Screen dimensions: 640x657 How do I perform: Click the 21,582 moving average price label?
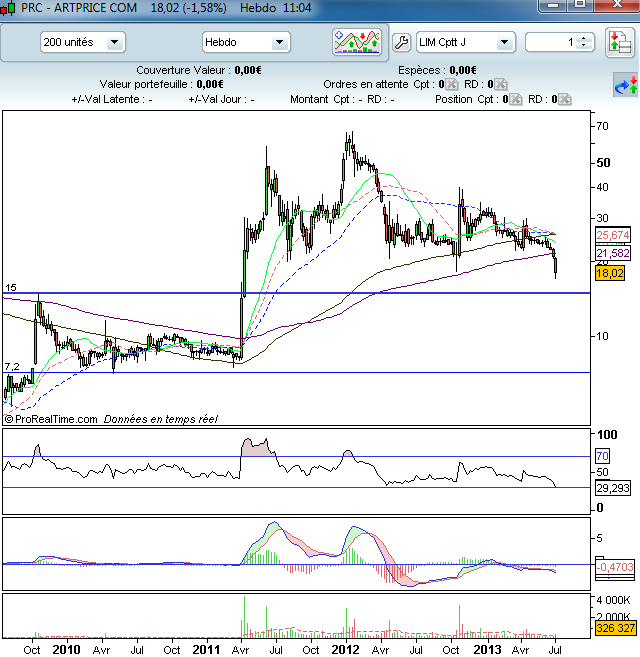(x=613, y=253)
